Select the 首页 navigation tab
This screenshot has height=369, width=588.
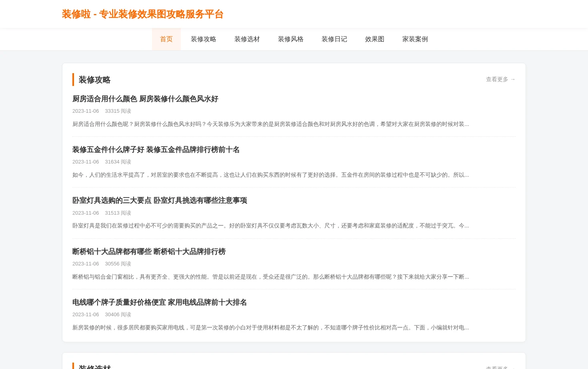point(166,39)
